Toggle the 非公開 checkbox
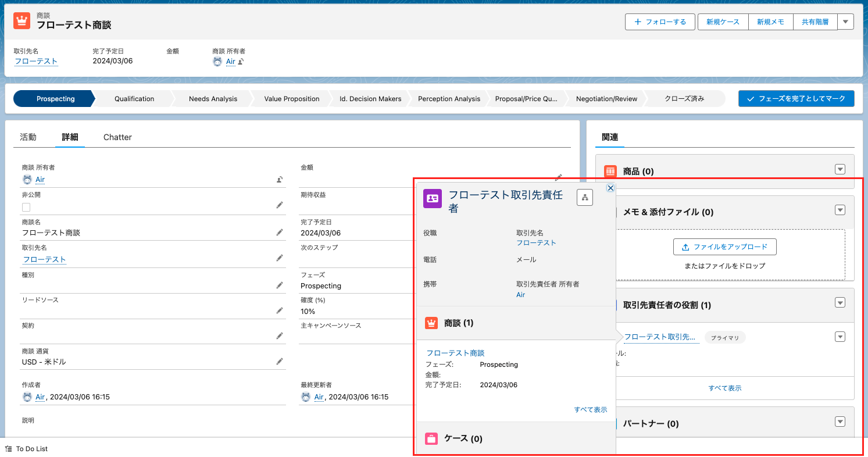This screenshot has width=868, height=457. [x=26, y=207]
